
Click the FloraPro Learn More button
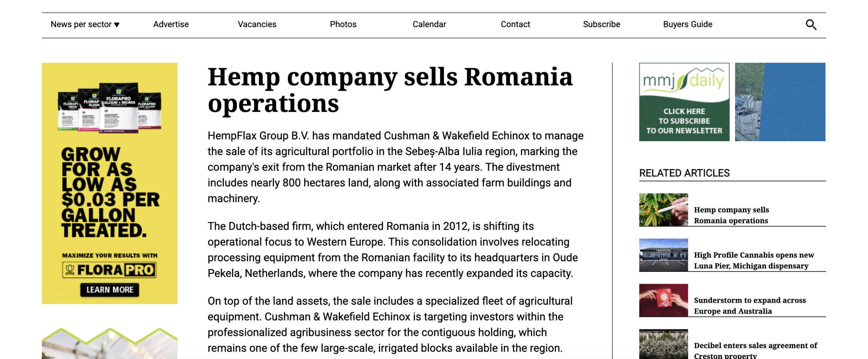[x=110, y=289]
